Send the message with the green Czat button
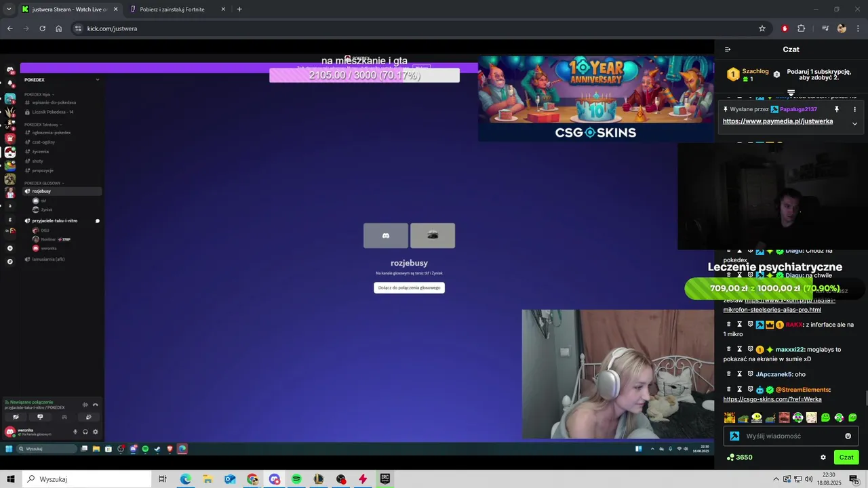 pyautogui.click(x=846, y=457)
